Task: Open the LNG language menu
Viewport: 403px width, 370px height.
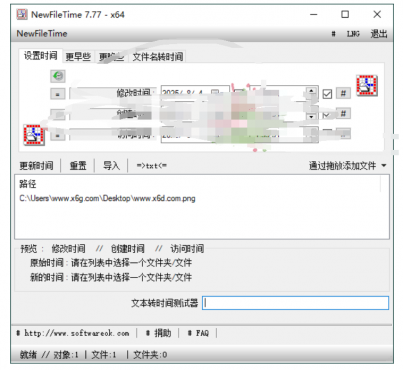Action: click(353, 34)
